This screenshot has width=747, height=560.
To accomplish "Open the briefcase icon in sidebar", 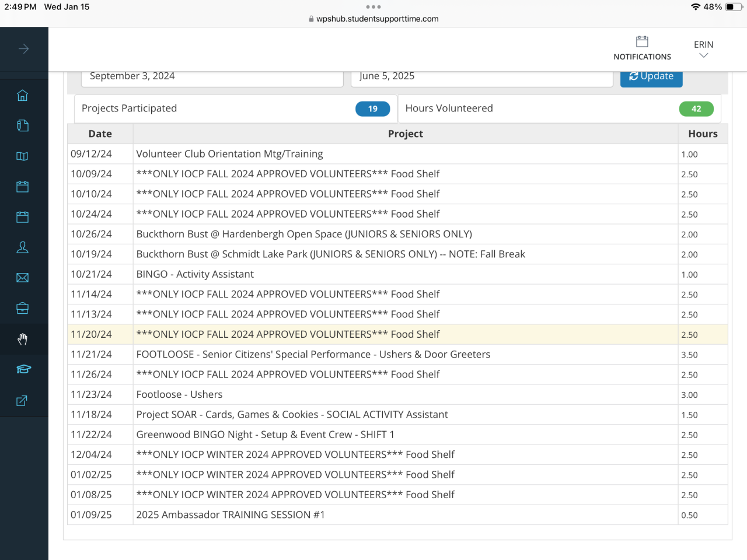I will tap(23, 308).
